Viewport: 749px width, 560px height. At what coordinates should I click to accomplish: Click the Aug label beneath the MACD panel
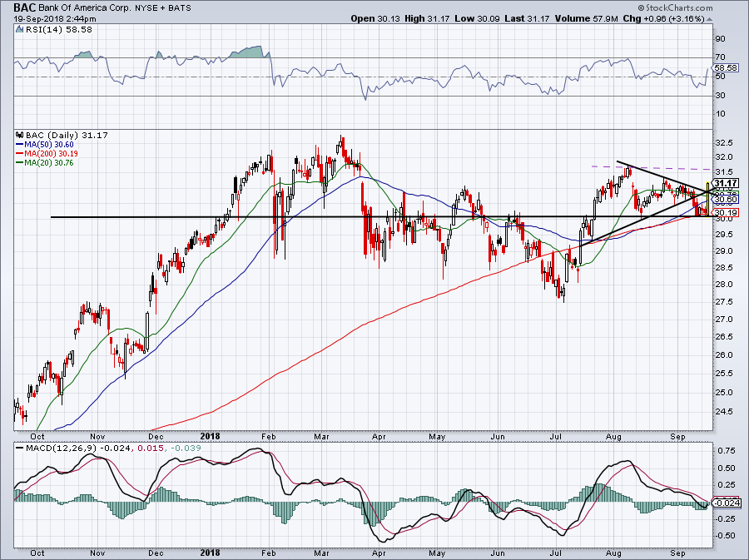(x=613, y=553)
